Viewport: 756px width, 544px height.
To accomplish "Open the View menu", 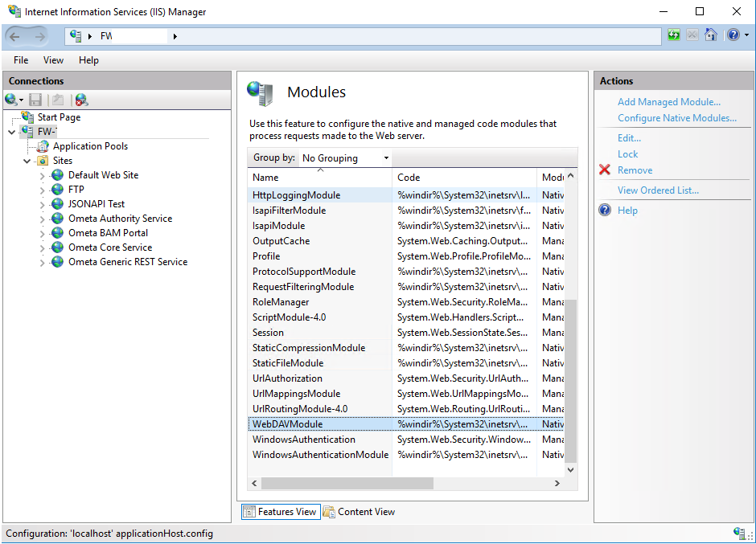I will click(53, 60).
